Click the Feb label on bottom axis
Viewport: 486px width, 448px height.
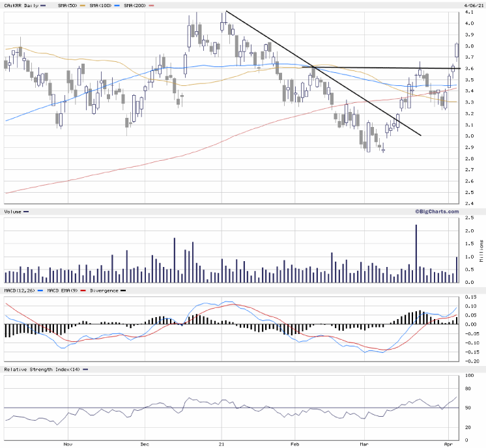coord(294,443)
